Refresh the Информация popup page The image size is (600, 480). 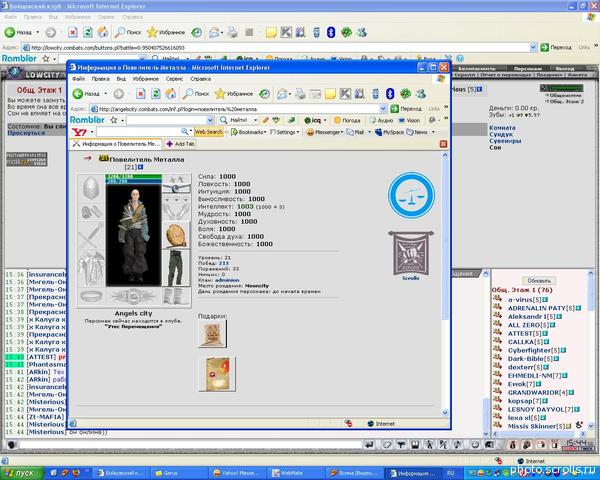(156, 94)
